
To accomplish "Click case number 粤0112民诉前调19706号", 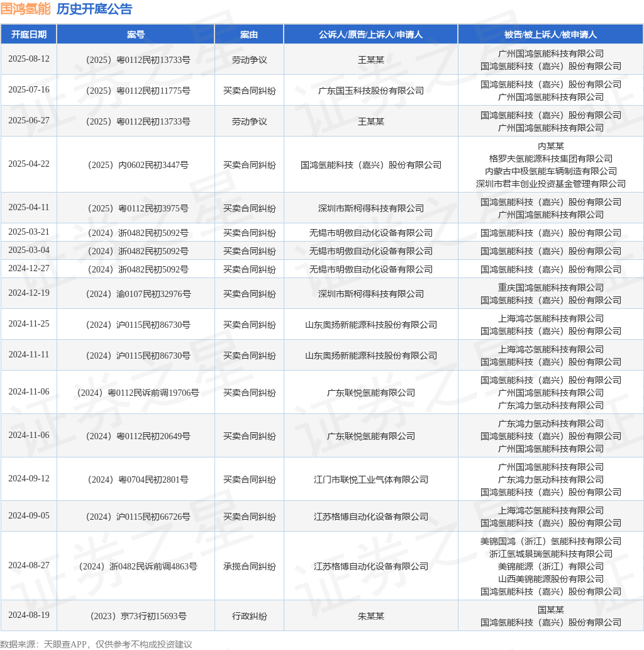I will (138, 393).
